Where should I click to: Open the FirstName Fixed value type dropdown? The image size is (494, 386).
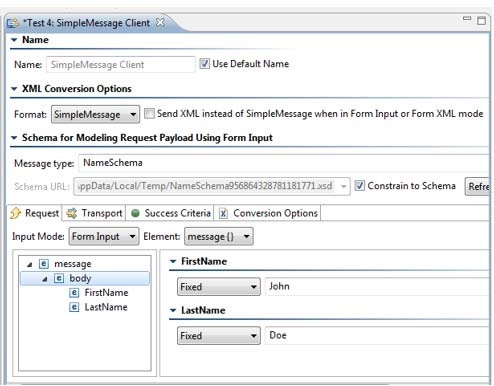[219, 287]
